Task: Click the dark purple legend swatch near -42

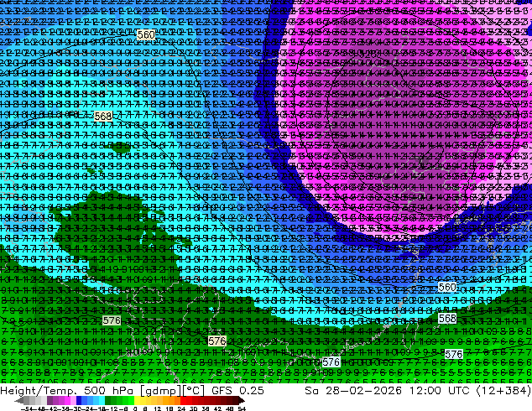Action: tap(50, 401)
